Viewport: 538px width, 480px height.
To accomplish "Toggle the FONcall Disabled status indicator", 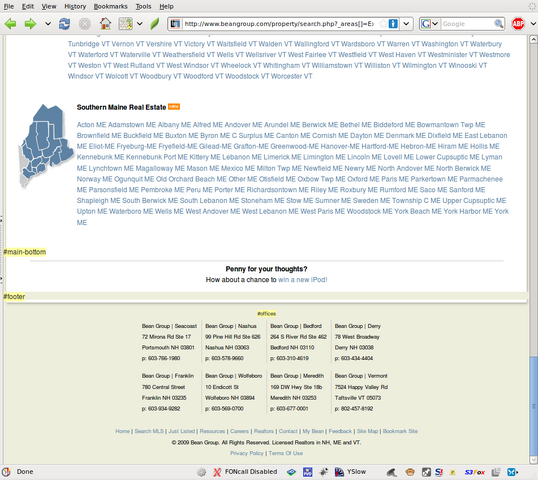I will coord(245,472).
